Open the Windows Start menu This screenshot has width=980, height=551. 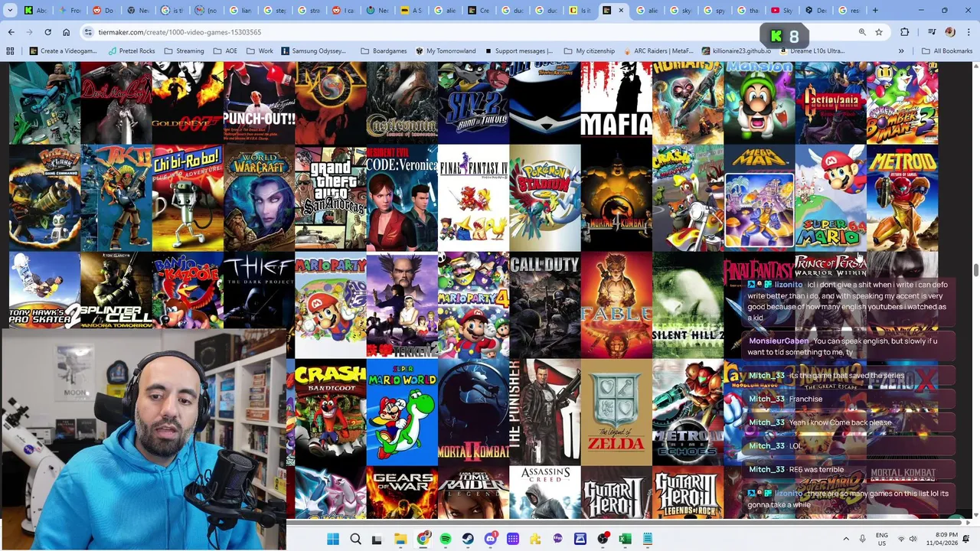pos(333,539)
